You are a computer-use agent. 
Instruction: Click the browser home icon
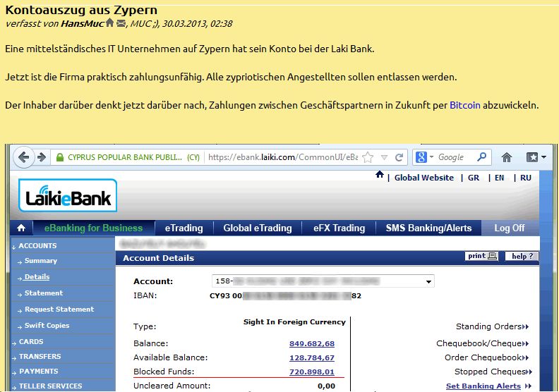tap(507, 157)
